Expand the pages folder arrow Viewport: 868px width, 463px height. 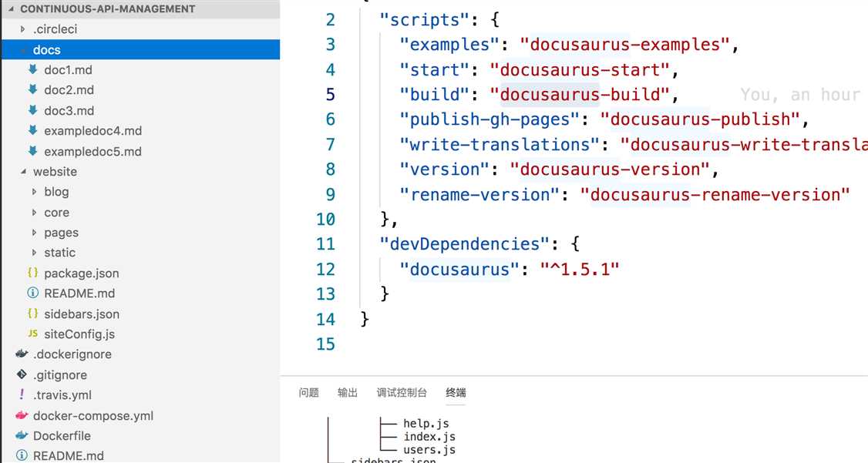point(35,233)
